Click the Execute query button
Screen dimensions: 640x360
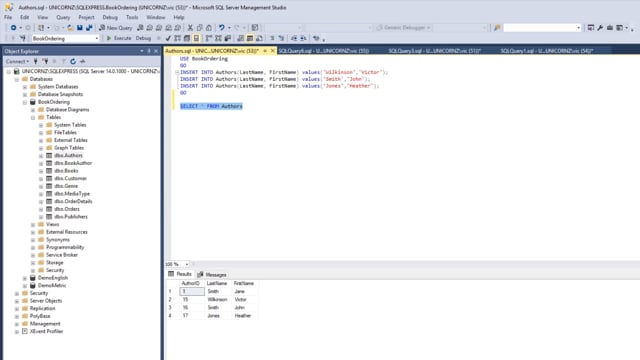(x=119, y=38)
